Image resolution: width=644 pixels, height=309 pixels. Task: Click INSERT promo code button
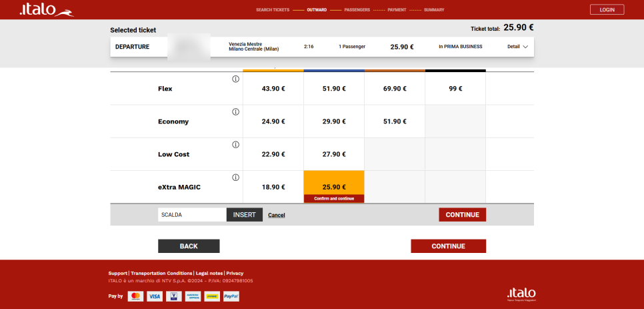click(x=245, y=214)
